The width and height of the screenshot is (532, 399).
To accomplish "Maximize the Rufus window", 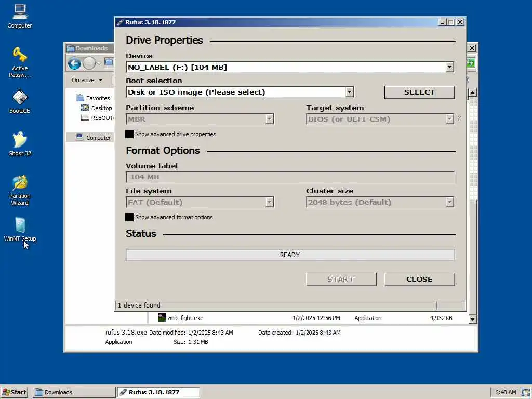I will (450, 22).
